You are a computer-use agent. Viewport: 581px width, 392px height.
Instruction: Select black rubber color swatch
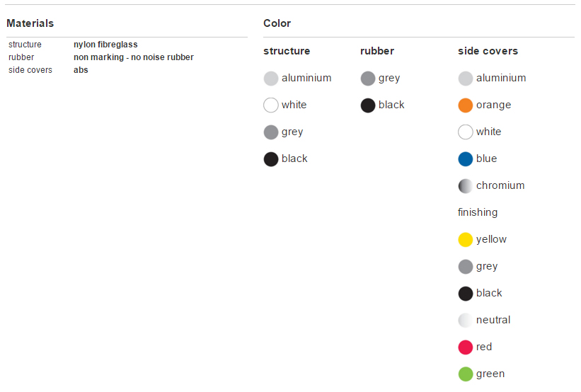[x=368, y=105]
